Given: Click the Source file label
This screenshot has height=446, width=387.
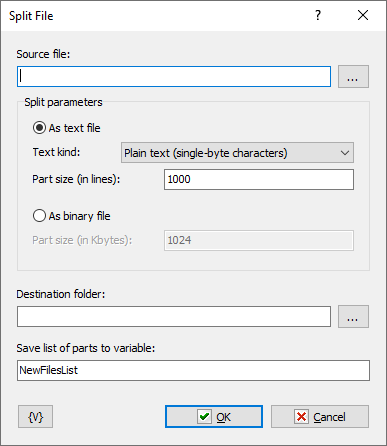Looking at the screenshot, I should [x=43, y=54].
